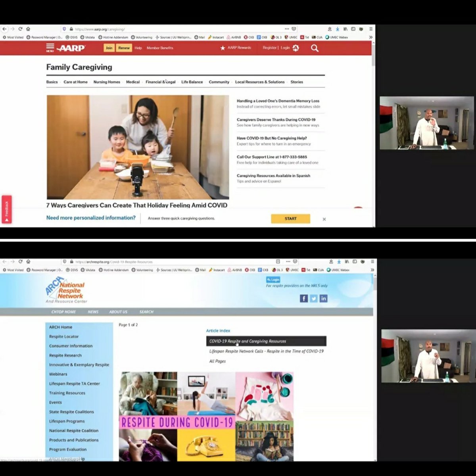Viewport: 476px width, 476px height.
Task: Click the yellow Renew button
Action: pos(124,48)
